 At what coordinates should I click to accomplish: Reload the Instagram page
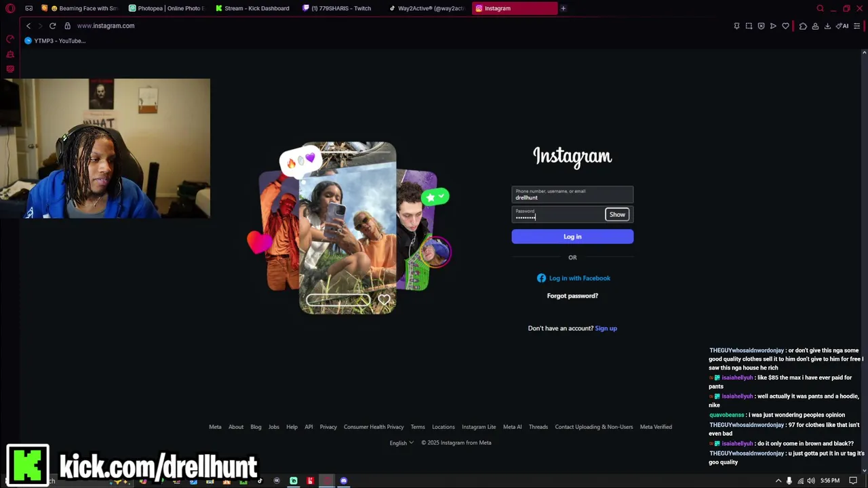(x=52, y=26)
